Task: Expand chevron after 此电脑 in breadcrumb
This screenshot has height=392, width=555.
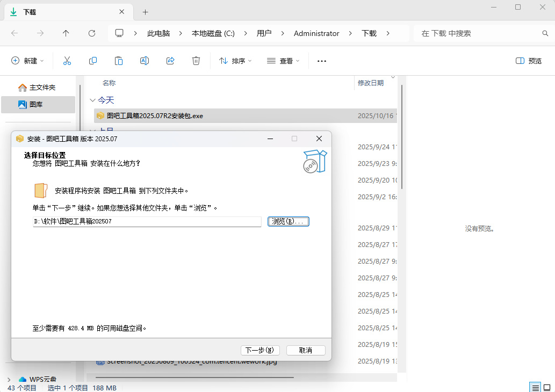Action: pyautogui.click(x=181, y=33)
